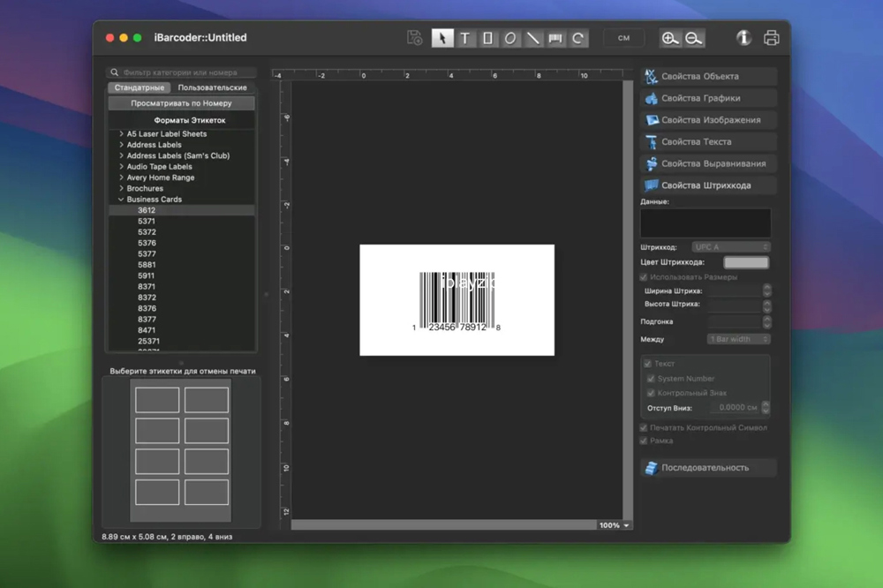The image size is (883, 588).
Task: Toggle the Рамка checkbox
Action: pyautogui.click(x=644, y=441)
